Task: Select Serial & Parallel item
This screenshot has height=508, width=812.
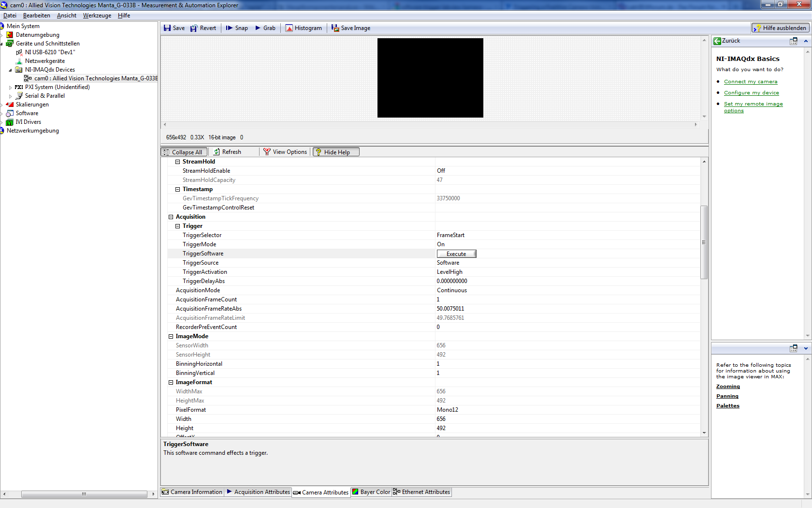Action: point(44,96)
